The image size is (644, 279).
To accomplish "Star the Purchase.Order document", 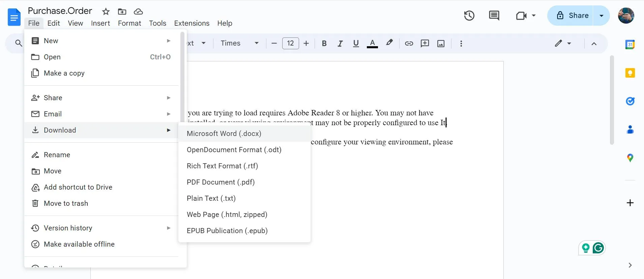I will click(106, 11).
